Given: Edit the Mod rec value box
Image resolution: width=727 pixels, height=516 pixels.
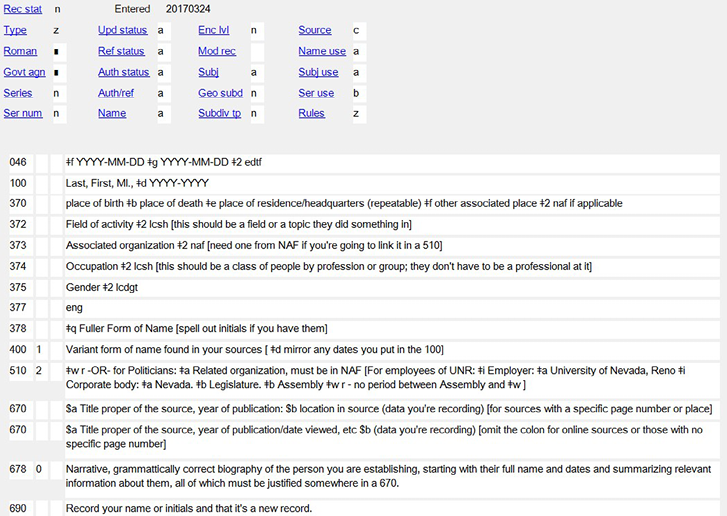Looking at the screenshot, I should pyautogui.click(x=257, y=51).
